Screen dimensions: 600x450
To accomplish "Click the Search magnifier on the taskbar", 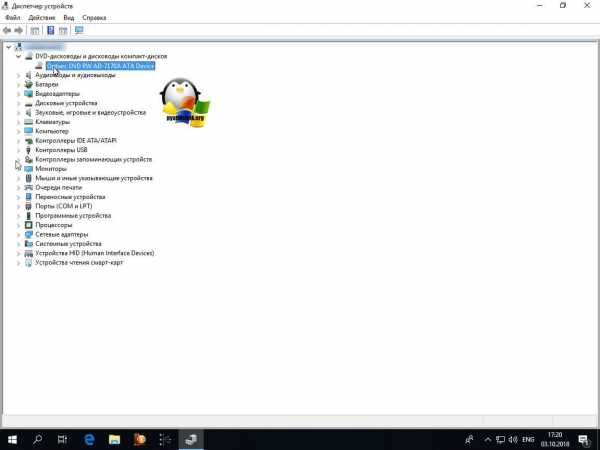I will 38,439.
